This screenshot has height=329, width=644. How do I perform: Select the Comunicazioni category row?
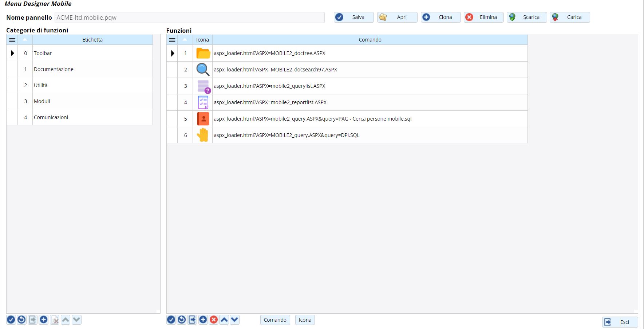[51, 117]
